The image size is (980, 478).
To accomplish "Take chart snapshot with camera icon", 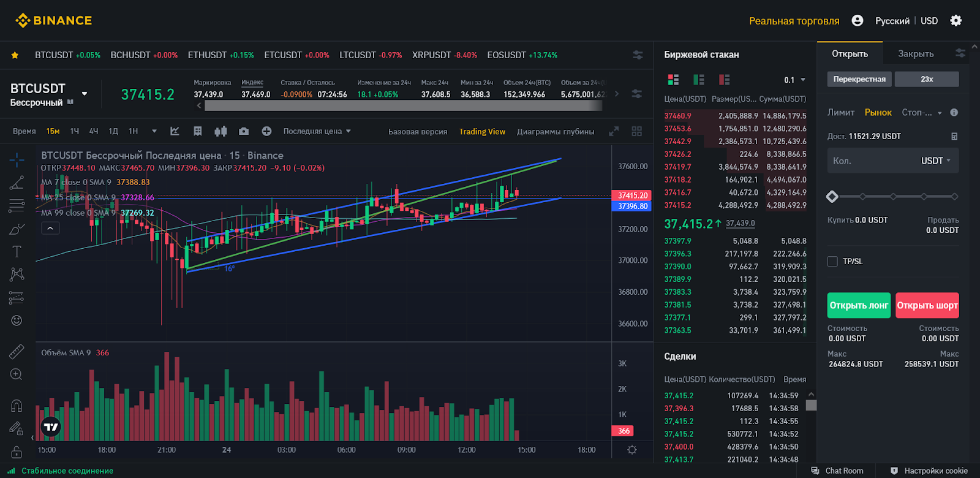I will [244, 131].
